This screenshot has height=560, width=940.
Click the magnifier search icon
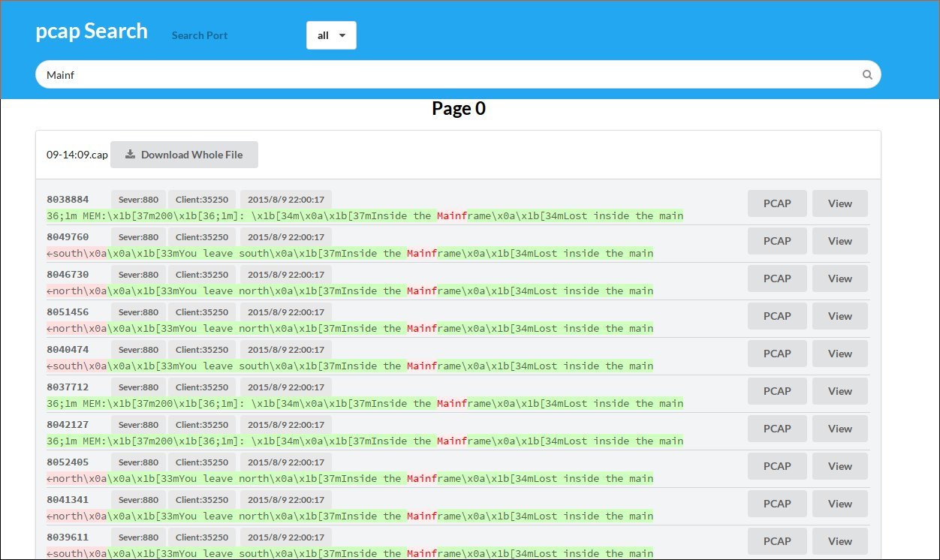coord(867,75)
